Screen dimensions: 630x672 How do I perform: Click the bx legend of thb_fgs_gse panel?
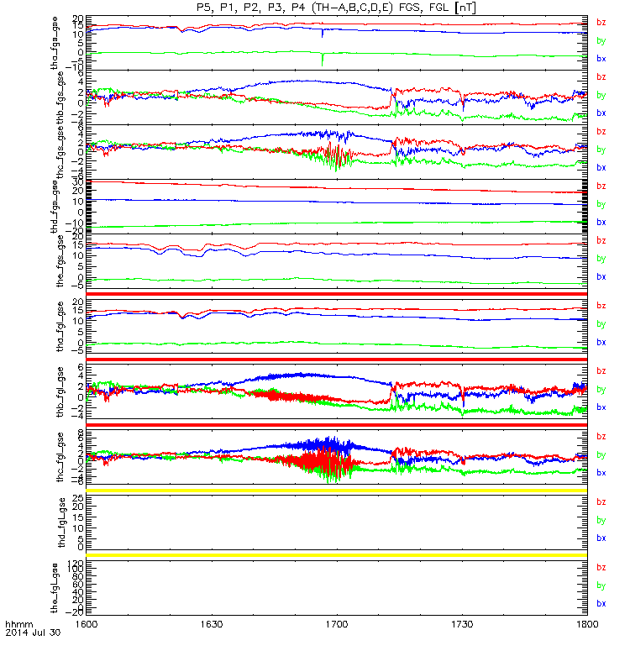pyautogui.click(x=601, y=113)
